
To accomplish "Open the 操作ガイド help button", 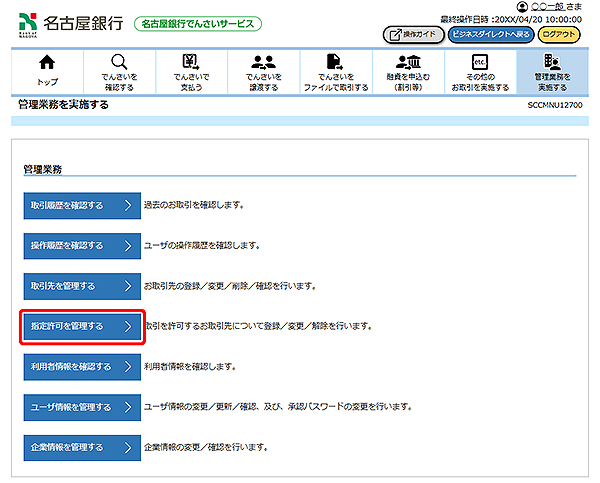I will pos(412,34).
